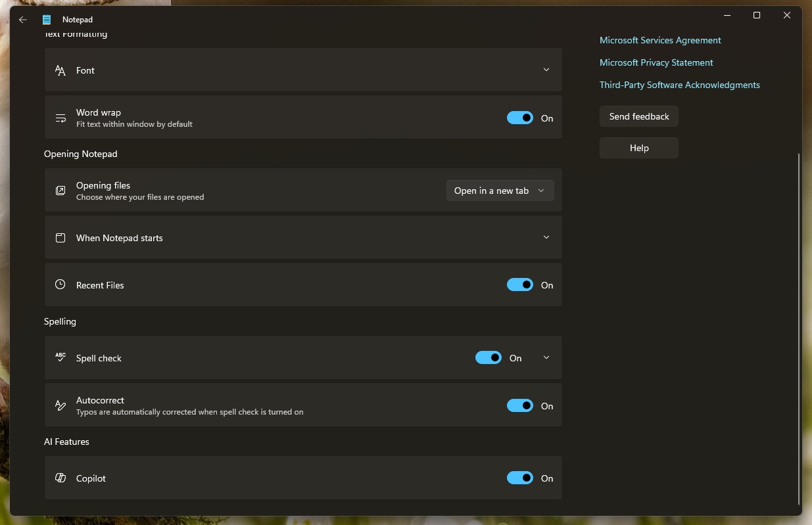Click the Notepad icon in the title bar
Screen dimensions: 812x525
pyautogui.click(x=45, y=19)
